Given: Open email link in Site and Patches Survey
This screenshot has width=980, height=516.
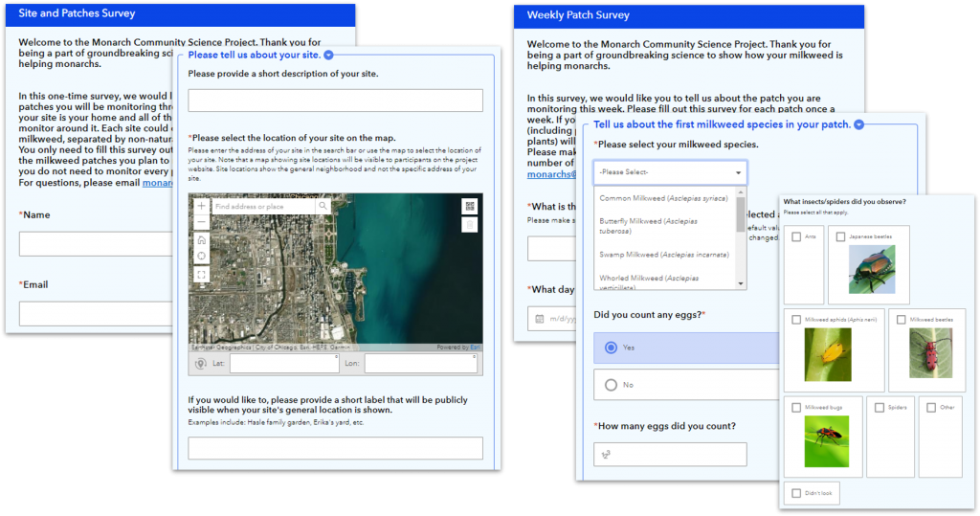Looking at the screenshot, I should 158,183.
